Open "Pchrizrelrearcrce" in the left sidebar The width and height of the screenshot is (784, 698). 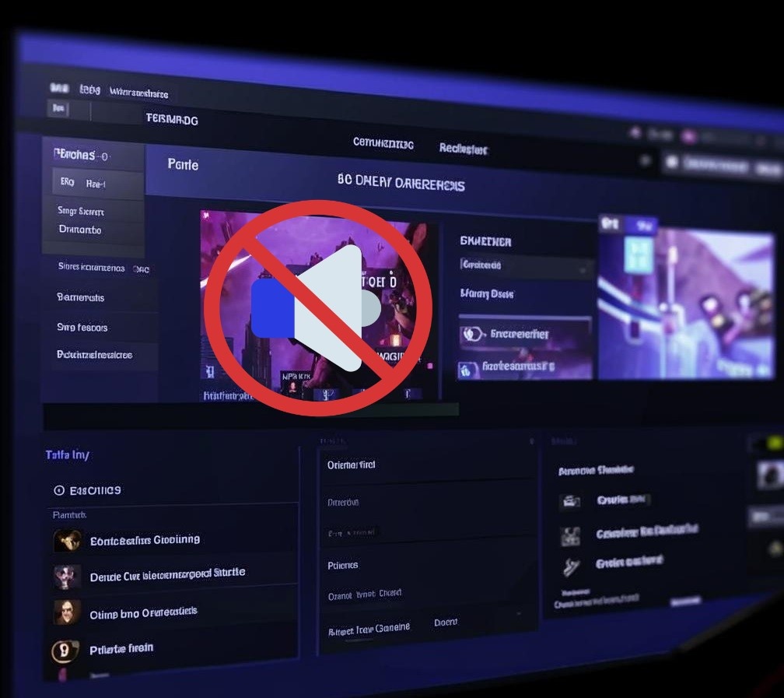coord(95,354)
